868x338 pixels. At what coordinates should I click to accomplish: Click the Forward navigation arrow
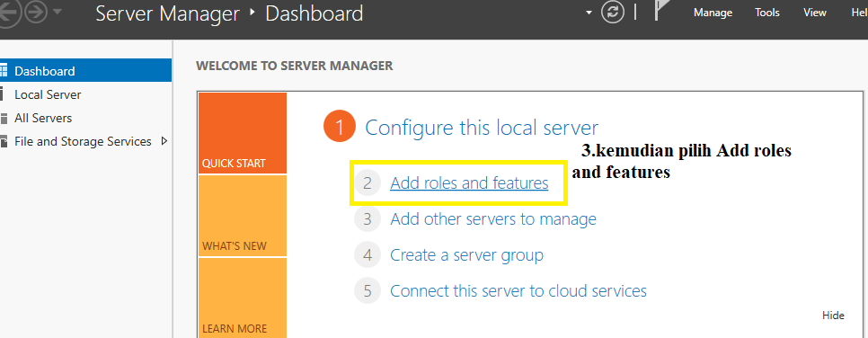pyautogui.click(x=35, y=13)
